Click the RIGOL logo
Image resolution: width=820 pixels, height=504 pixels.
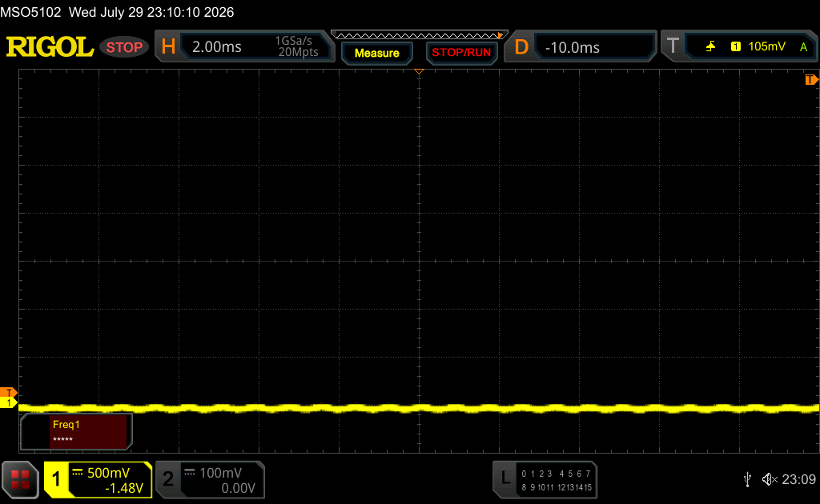[x=50, y=47]
